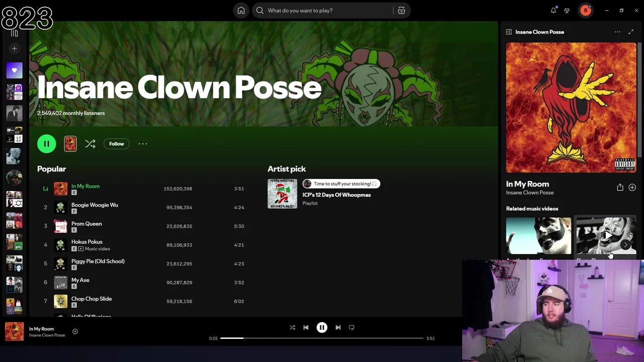The image size is (644, 362).
Task: Seek on the playback progress bar
Action: (x=322, y=338)
